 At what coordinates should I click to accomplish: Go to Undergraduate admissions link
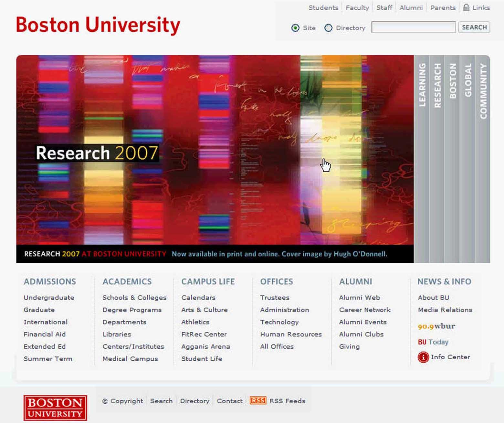[49, 298]
